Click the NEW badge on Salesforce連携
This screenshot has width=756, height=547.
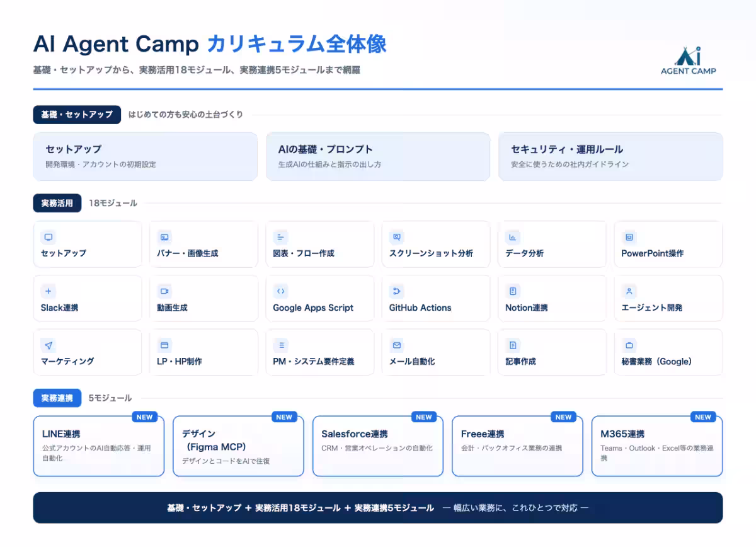(424, 417)
